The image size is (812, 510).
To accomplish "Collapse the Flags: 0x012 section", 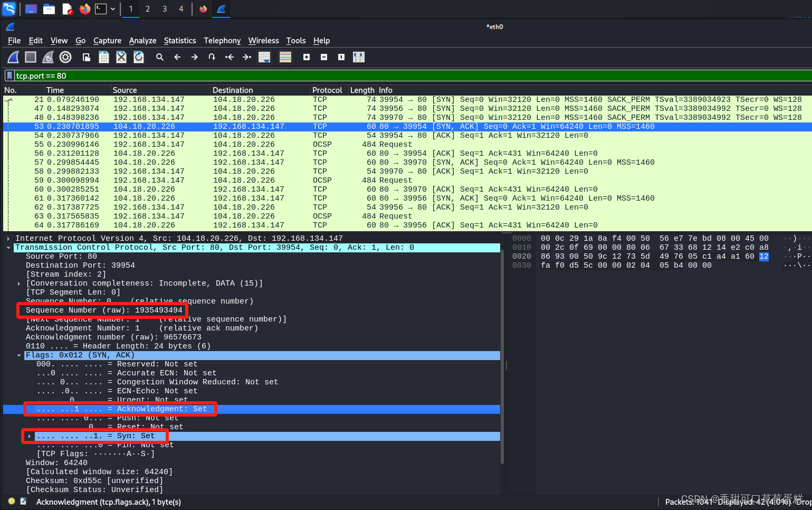I will click(19, 355).
